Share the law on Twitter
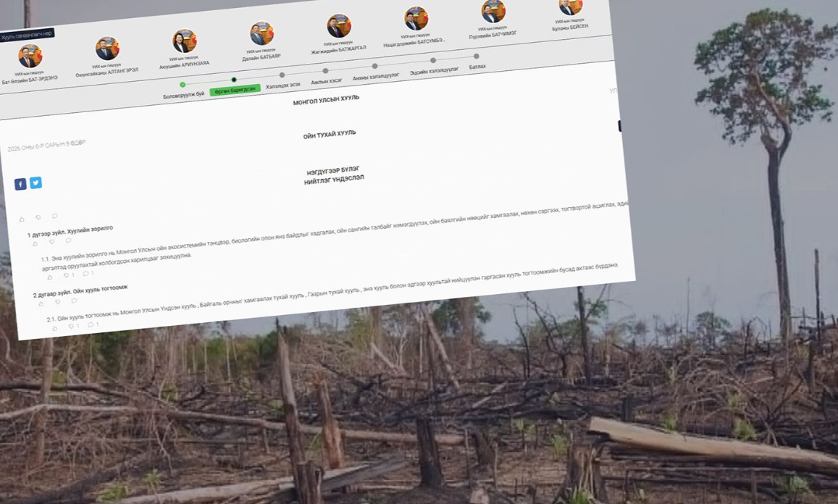This screenshot has height=504, width=838. (x=35, y=182)
